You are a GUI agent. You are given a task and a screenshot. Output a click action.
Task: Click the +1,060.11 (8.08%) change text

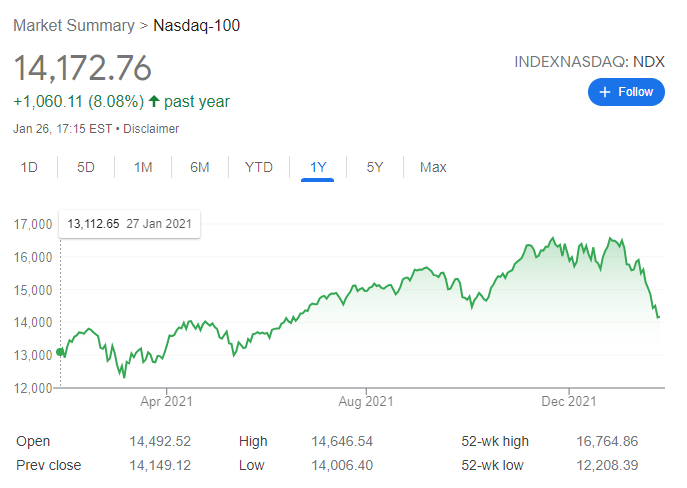point(78,102)
